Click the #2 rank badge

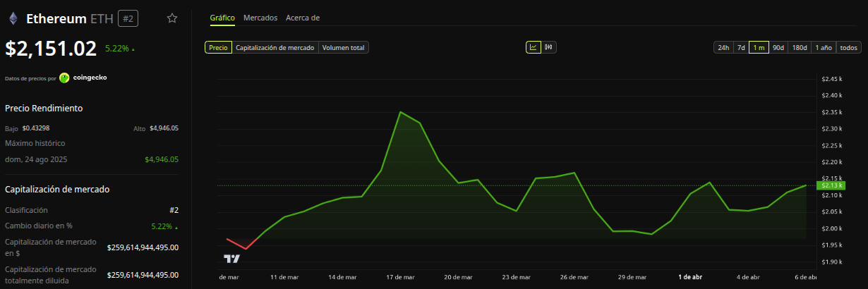click(x=128, y=18)
